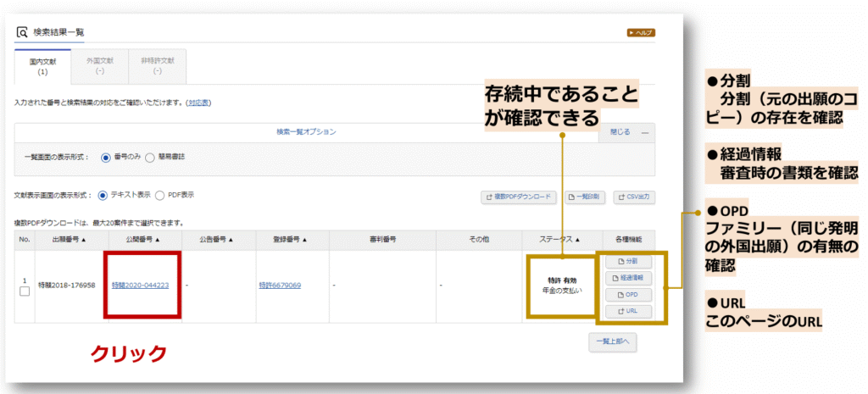
Task: Sort by 登録番号 column header
Action: (x=286, y=240)
